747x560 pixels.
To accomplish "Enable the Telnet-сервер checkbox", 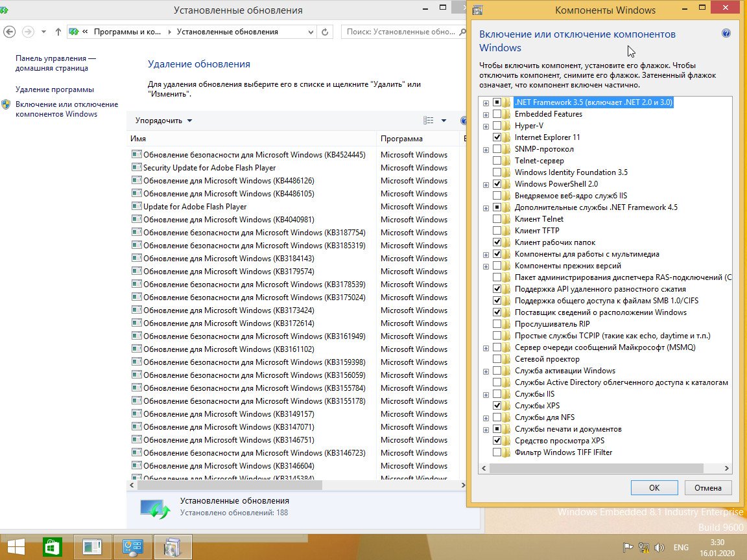I will click(497, 161).
